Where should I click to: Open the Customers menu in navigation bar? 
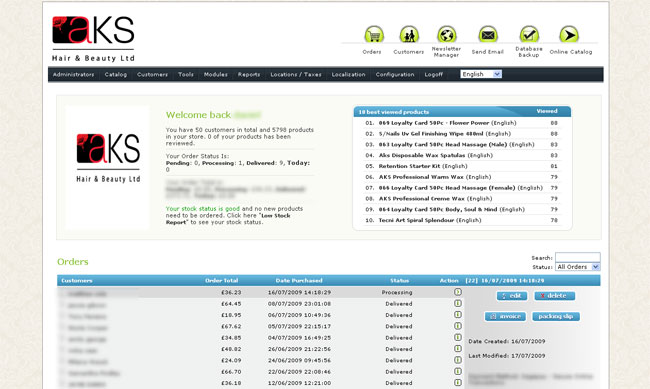coord(152,75)
